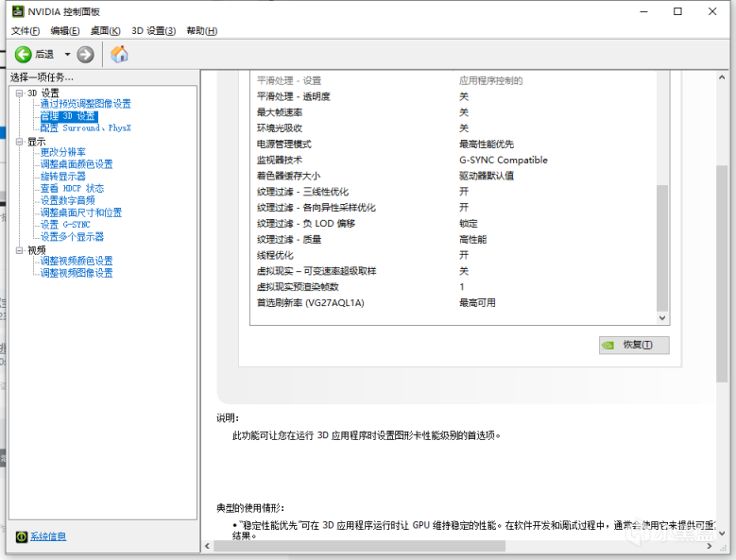The height and width of the screenshot is (560, 736).
Task: Click the 恢复(I) restore button
Action: tap(634, 346)
